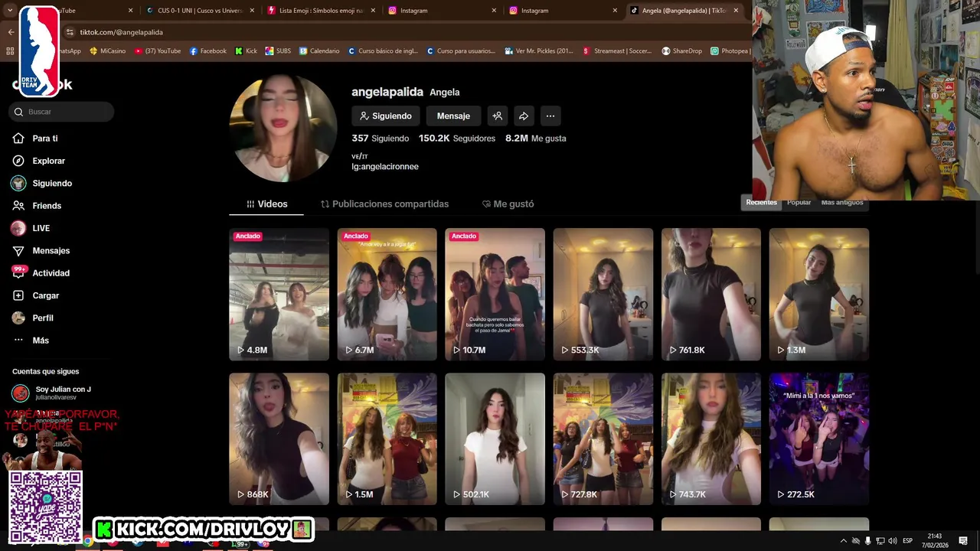Click the add-friend suggestions icon
This screenshot has width=980, height=551.
click(498, 116)
